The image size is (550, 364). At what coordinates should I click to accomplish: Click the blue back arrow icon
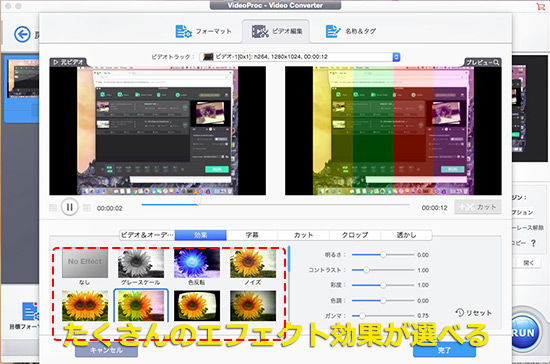click(22, 34)
